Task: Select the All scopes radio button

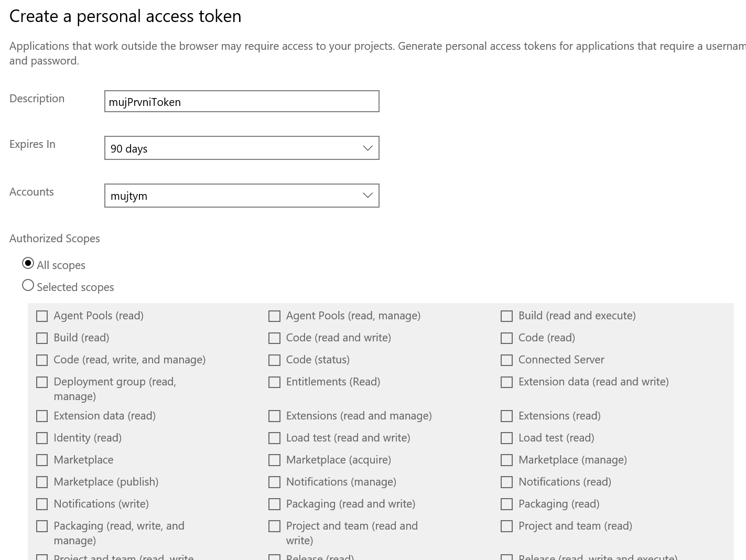Action: click(28, 263)
